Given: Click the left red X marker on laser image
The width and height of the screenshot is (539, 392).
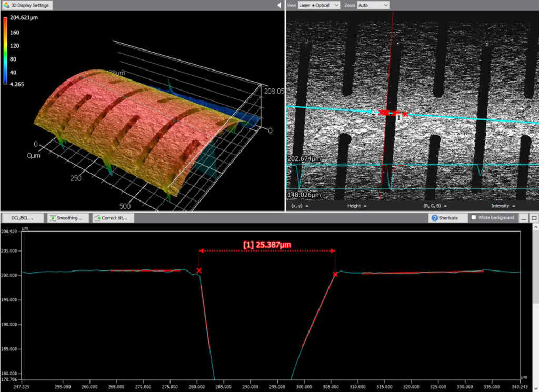Looking at the screenshot, I should 382,113.
